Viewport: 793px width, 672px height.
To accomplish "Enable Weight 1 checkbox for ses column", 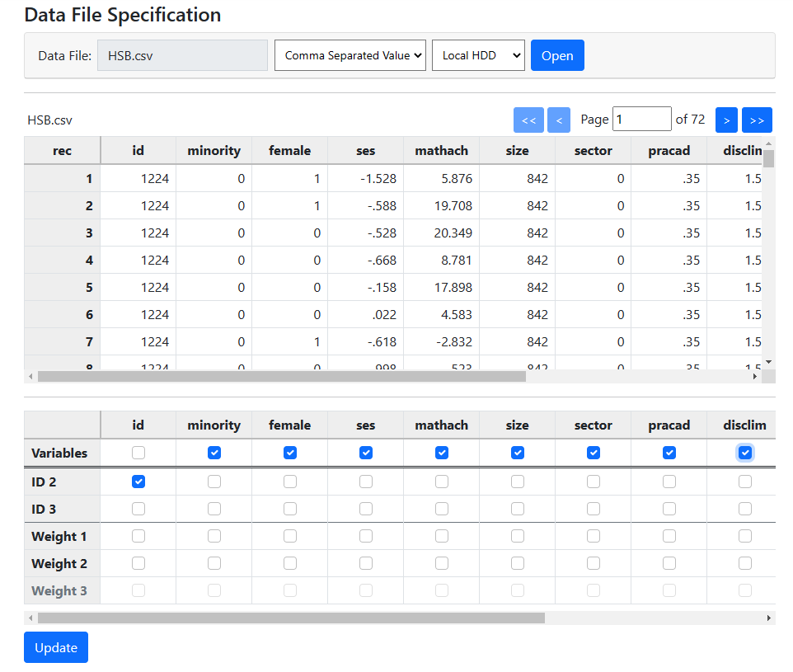I will click(x=366, y=536).
